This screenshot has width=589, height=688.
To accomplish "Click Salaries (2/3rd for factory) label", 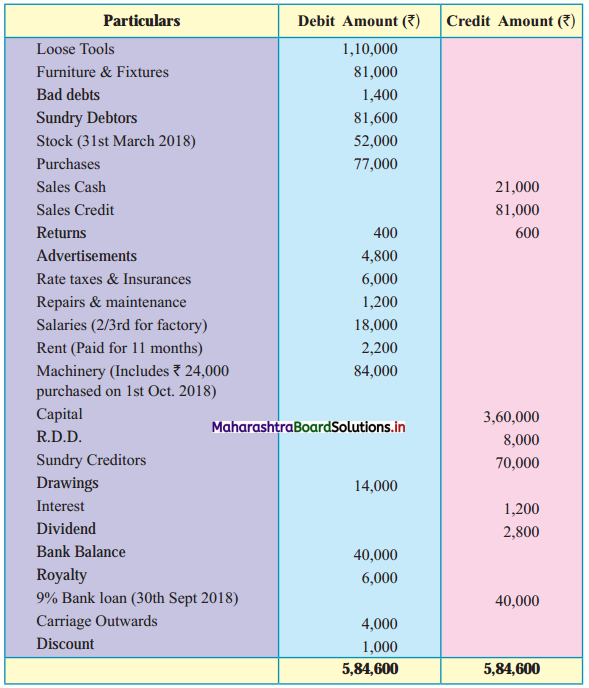I will [122, 325].
